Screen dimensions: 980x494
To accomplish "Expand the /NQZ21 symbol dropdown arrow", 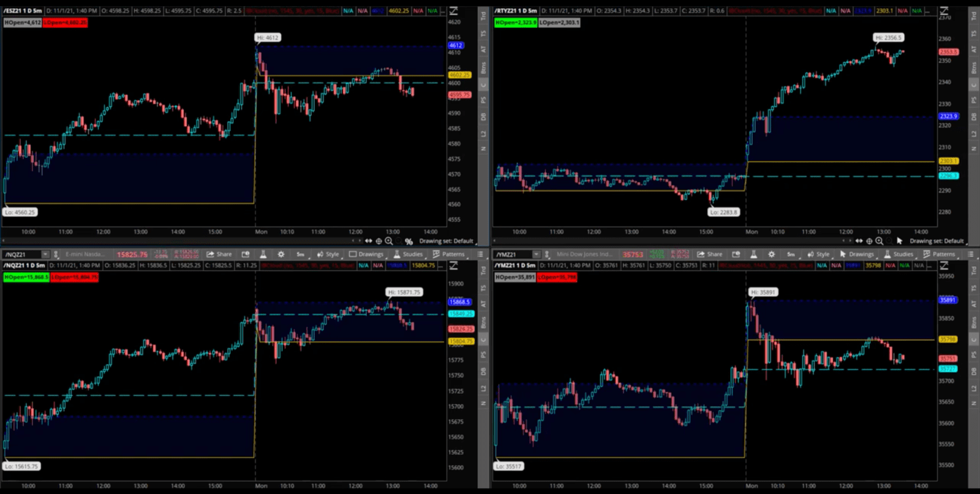I will (x=45, y=254).
